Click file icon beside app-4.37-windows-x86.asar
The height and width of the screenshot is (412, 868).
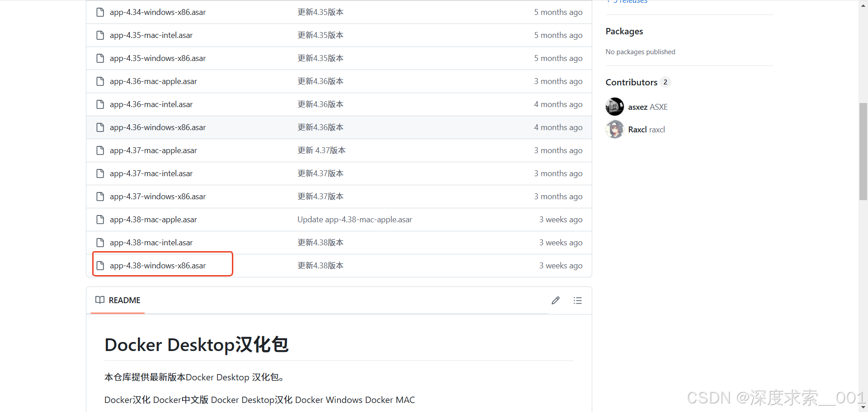coord(100,197)
